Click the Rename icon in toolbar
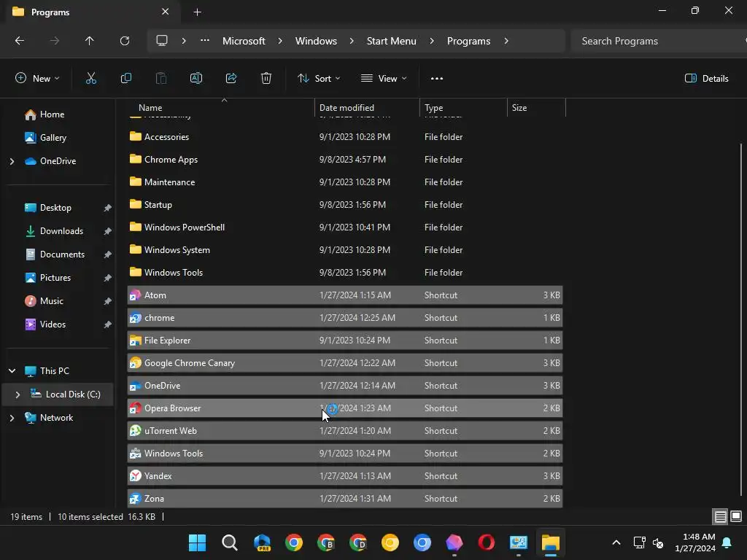Viewport: 747px width, 560px height. (196, 79)
